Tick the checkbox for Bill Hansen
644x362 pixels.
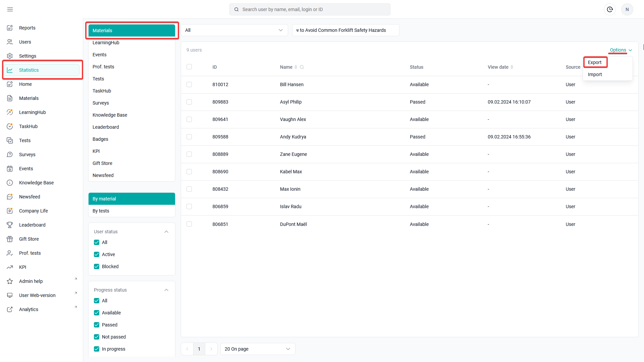(x=189, y=84)
